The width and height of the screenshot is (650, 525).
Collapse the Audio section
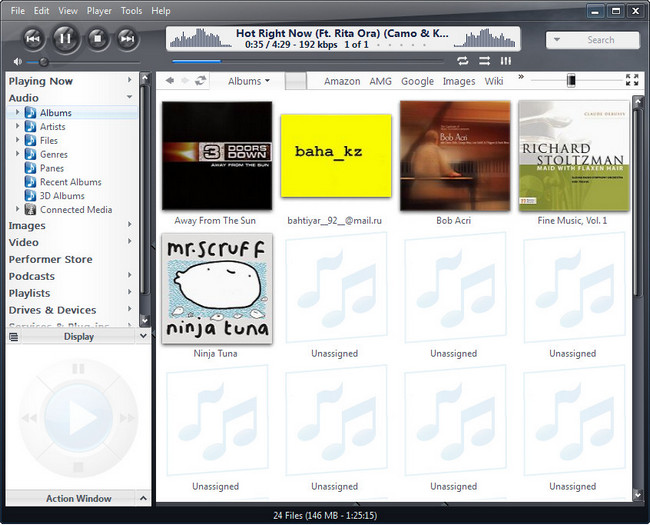point(130,98)
